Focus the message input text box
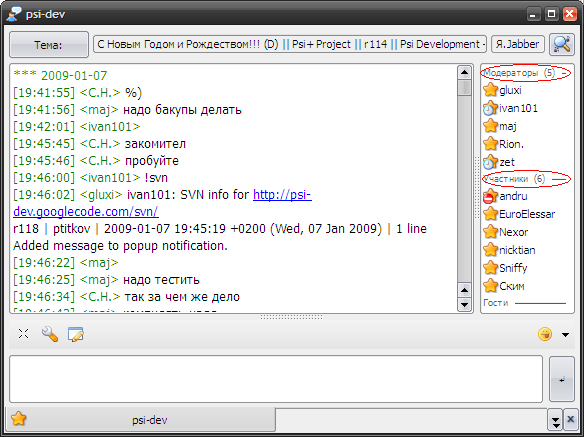This screenshot has height=437, width=584. [x=276, y=379]
